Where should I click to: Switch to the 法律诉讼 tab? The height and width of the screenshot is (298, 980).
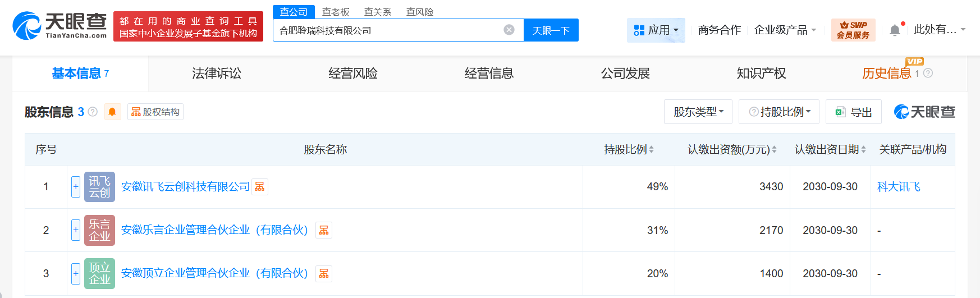click(217, 74)
